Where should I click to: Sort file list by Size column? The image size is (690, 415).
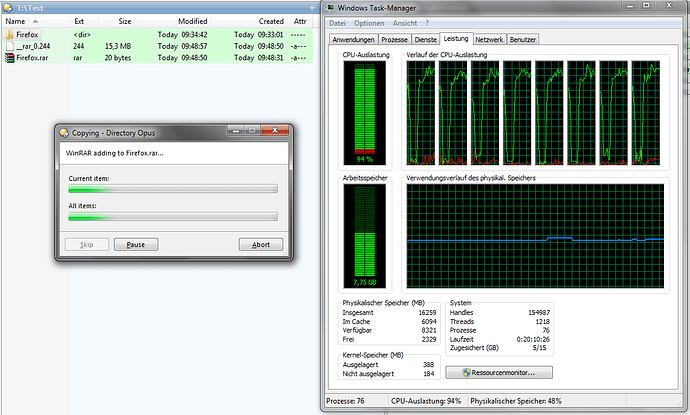tap(117, 21)
